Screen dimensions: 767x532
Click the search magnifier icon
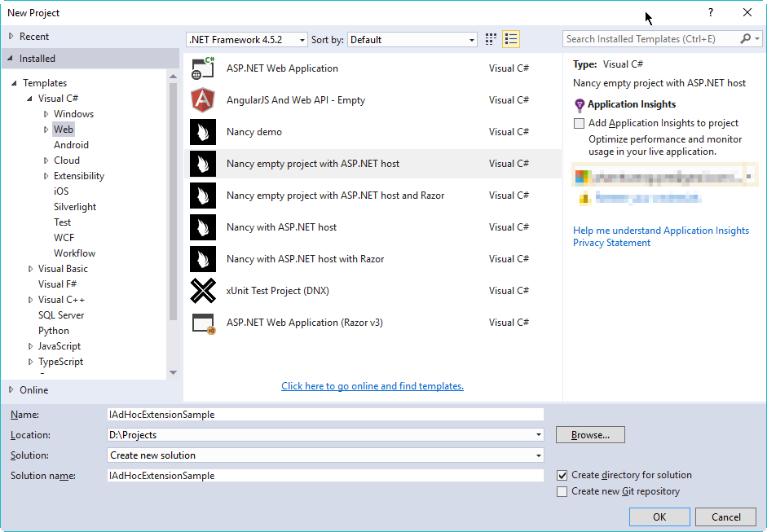click(745, 38)
